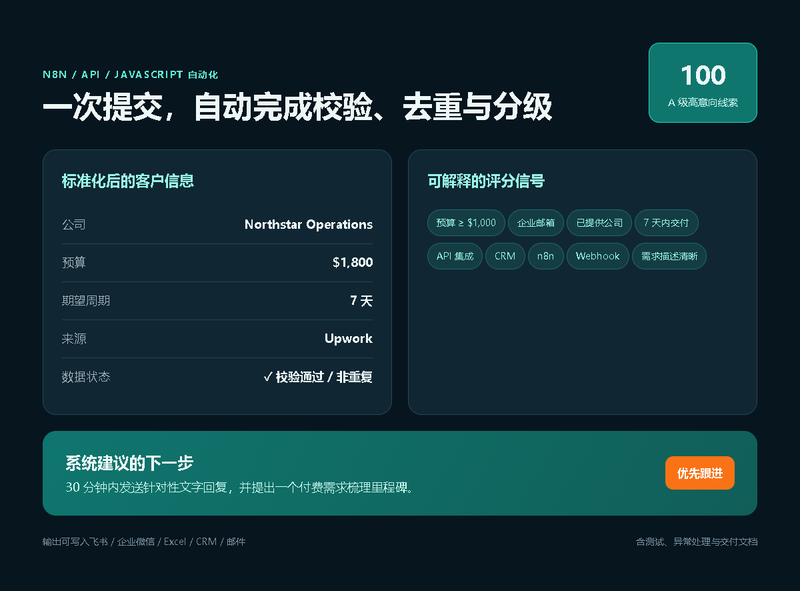Select the 预算 ≥ $1,000 signal chip
800x591 pixels.
coord(466,223)
